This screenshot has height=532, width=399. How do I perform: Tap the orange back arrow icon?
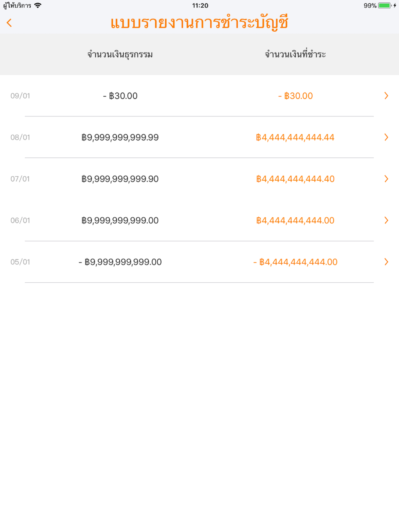9,23
